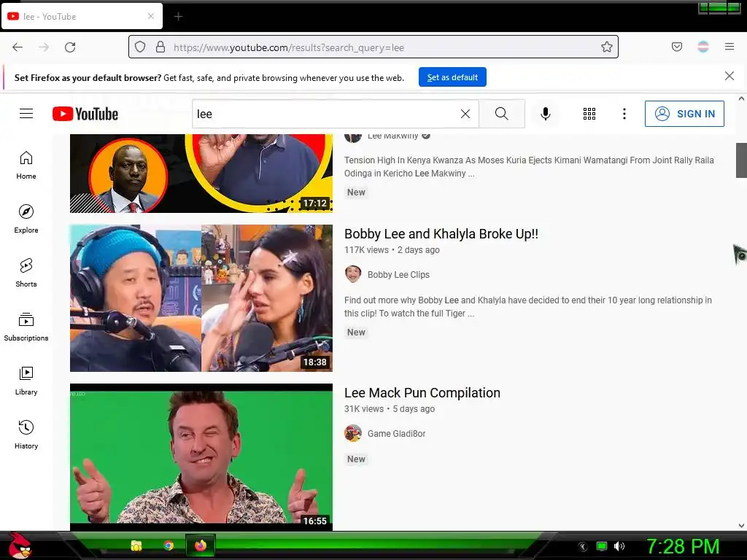Image resolution: width=747 pixels, height=560 pixels.
Task: Open the tracking protection shield icon
Action: coord(139,47)
